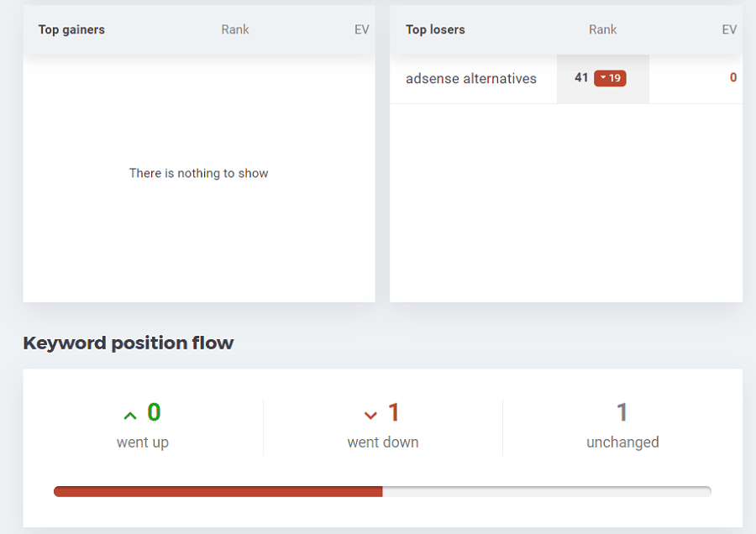Open the adsense alternatives keyword

[x=471, y=79]
